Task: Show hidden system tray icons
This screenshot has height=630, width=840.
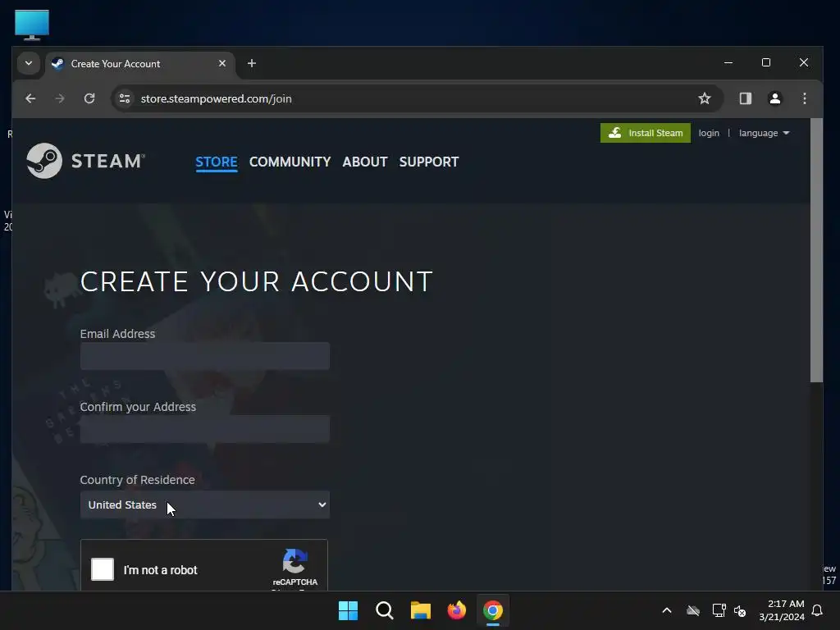Action: pyautogui.click(x=666, y=610)
